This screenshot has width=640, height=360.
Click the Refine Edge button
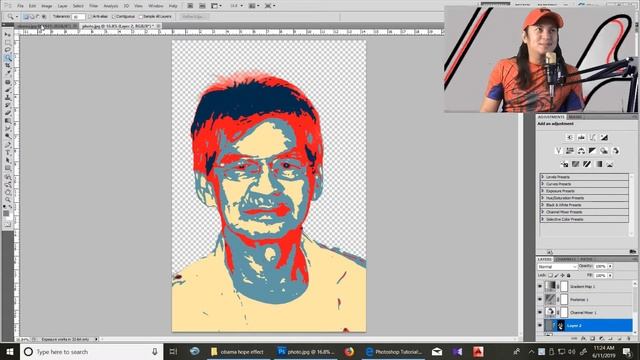tap(193, 17)
